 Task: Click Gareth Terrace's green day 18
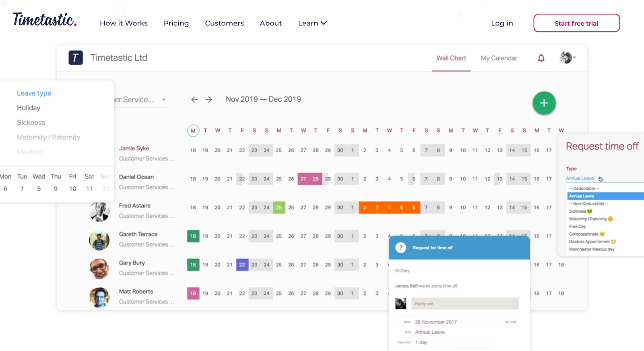coord(193,236)
